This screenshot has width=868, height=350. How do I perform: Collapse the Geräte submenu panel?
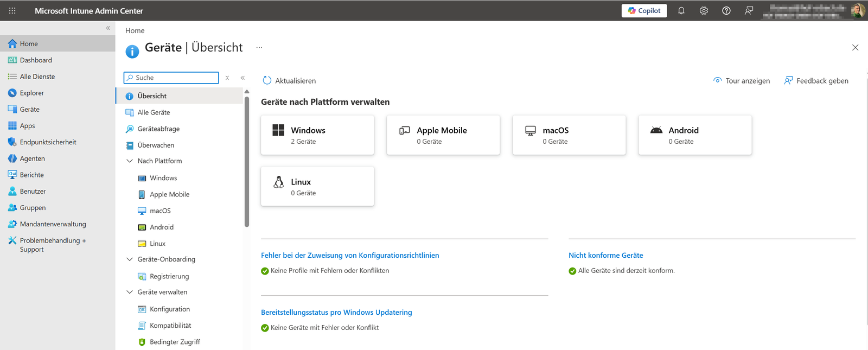(x=242, y=78)
